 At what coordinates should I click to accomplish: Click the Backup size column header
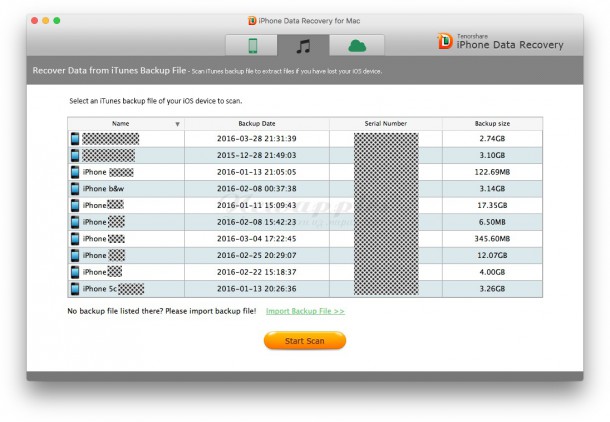(x=492, y=124)
